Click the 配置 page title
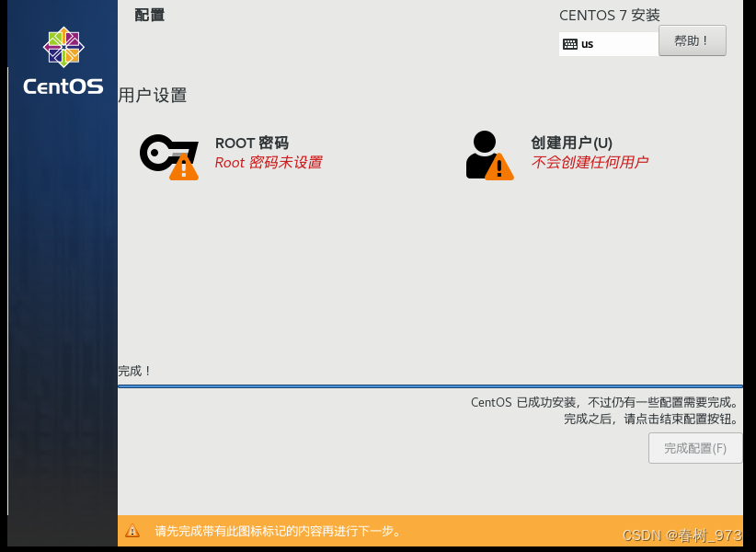756x552 pixels. click(x=150, y=15)
